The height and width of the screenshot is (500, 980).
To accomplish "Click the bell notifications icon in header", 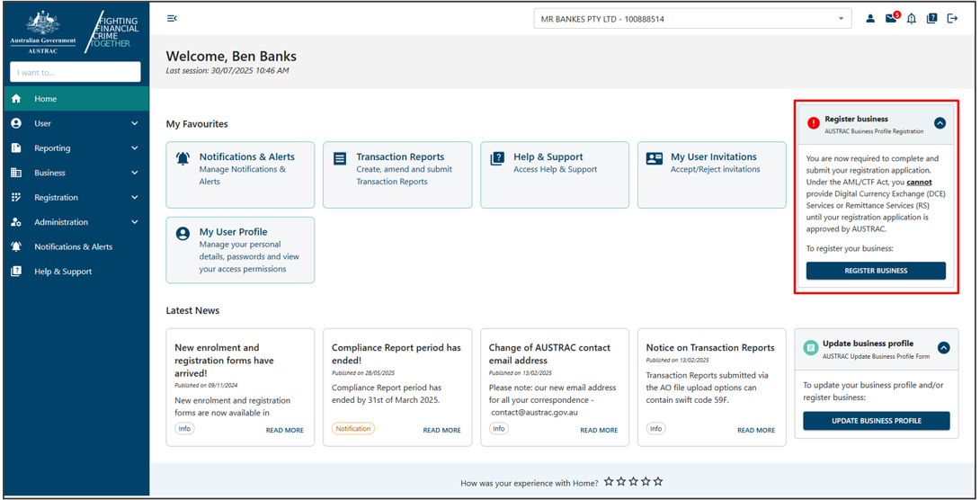I will tap(912, 19).
